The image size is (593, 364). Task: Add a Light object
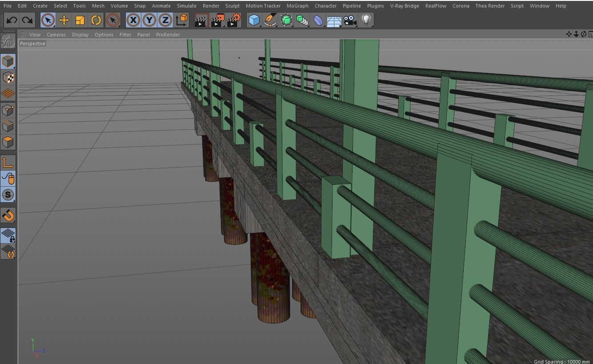(x=366, y=20)
